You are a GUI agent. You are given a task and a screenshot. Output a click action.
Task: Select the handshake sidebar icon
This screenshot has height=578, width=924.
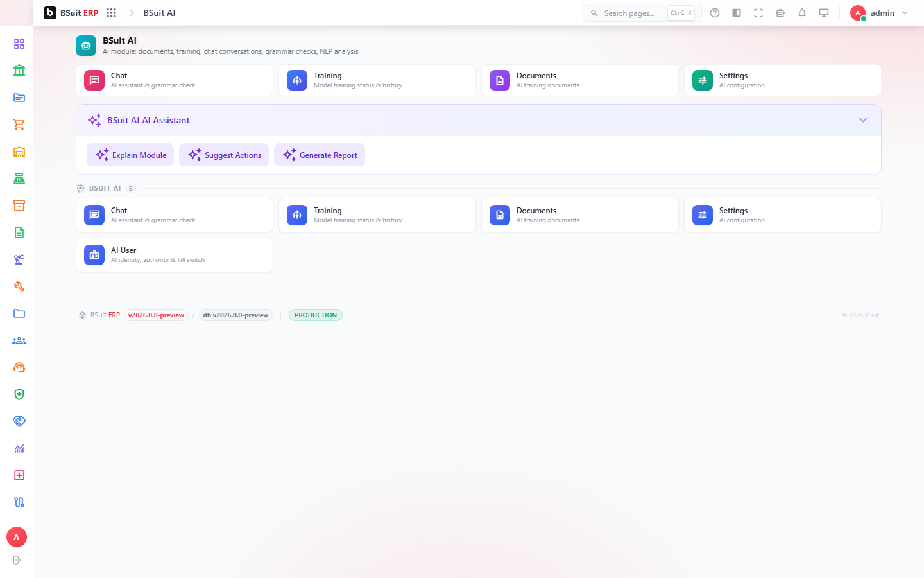[x=19, y=421]
